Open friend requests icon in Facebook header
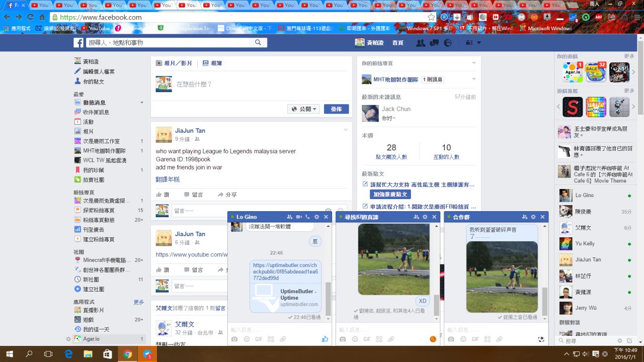 [x=421, y=43]
